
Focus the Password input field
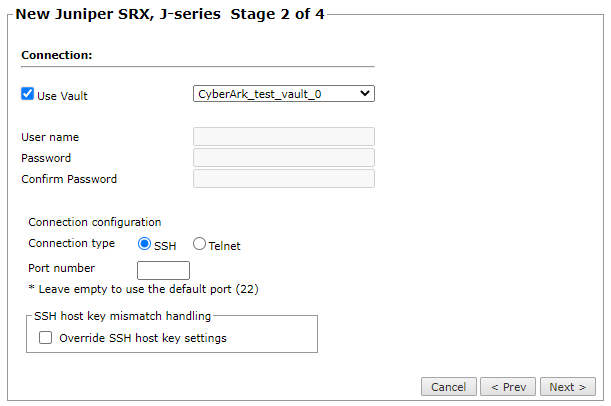[x=283, y=158]
